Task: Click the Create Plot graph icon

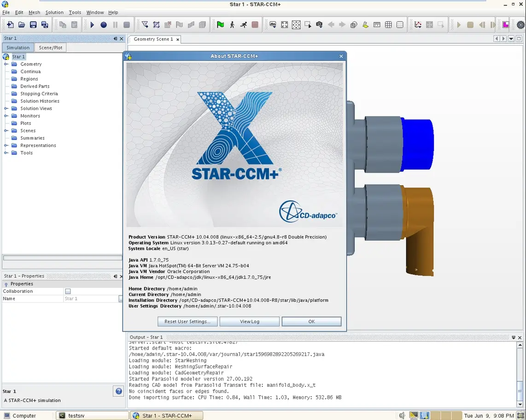Action: point(418,24)
